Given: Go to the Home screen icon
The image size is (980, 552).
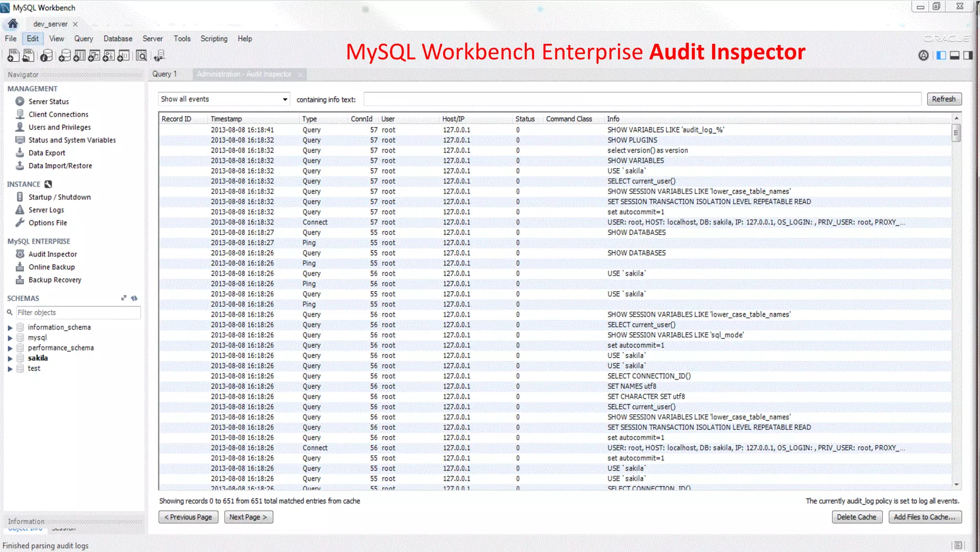Looking at the screenshot, I should pos(12,23).
